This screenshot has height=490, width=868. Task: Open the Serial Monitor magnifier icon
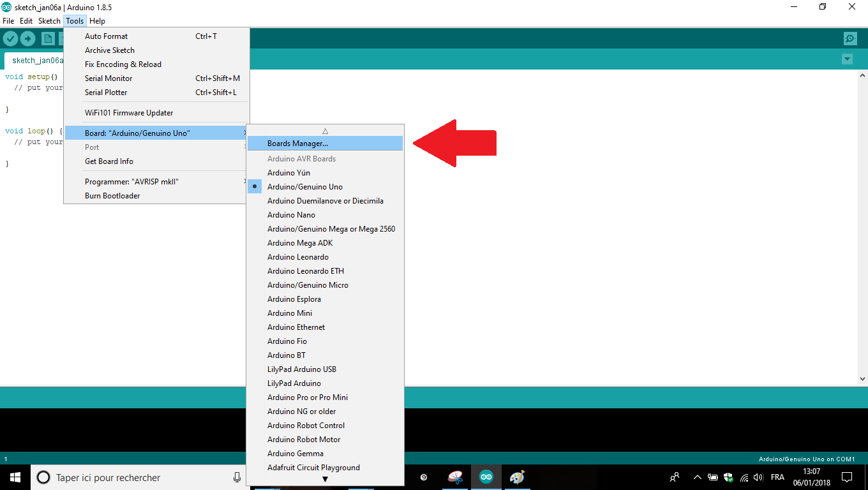pos(850,38)
